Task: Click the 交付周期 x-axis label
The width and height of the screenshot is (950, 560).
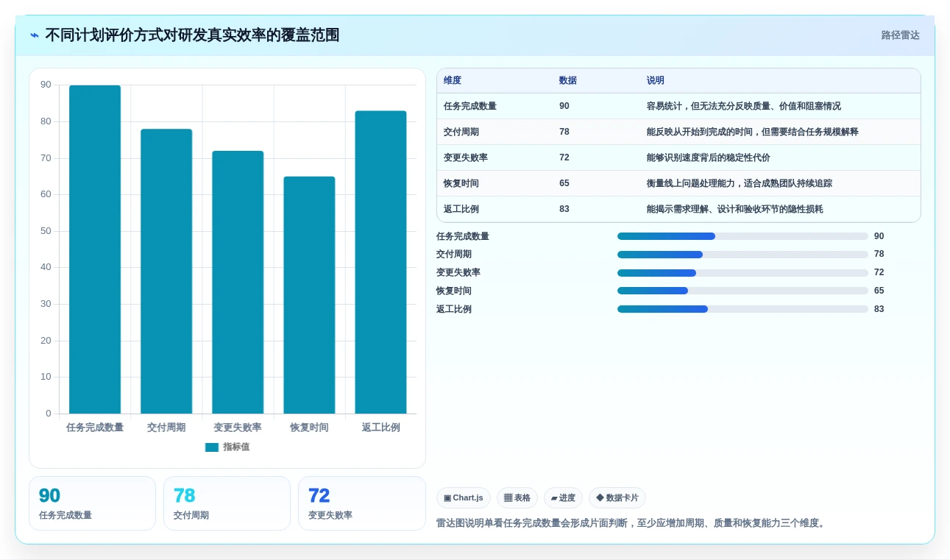Action: coord(166,428)
